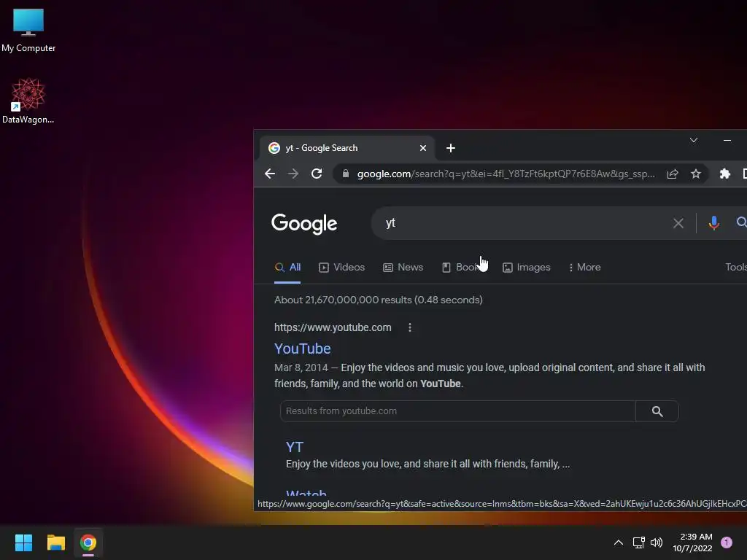Open the YouTube result link
Screen dimensions: 747x560
click(x=303, y=349)
